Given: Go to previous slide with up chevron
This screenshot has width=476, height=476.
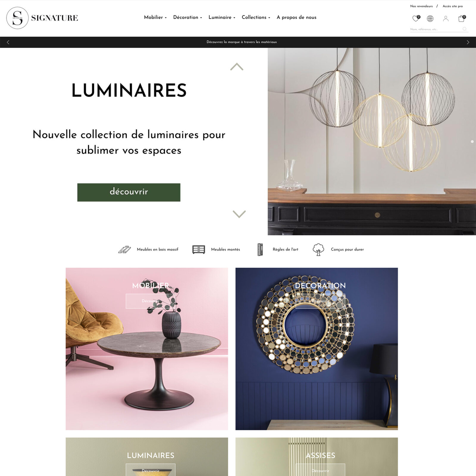Looking at the screenshot, I should [237, 67].
